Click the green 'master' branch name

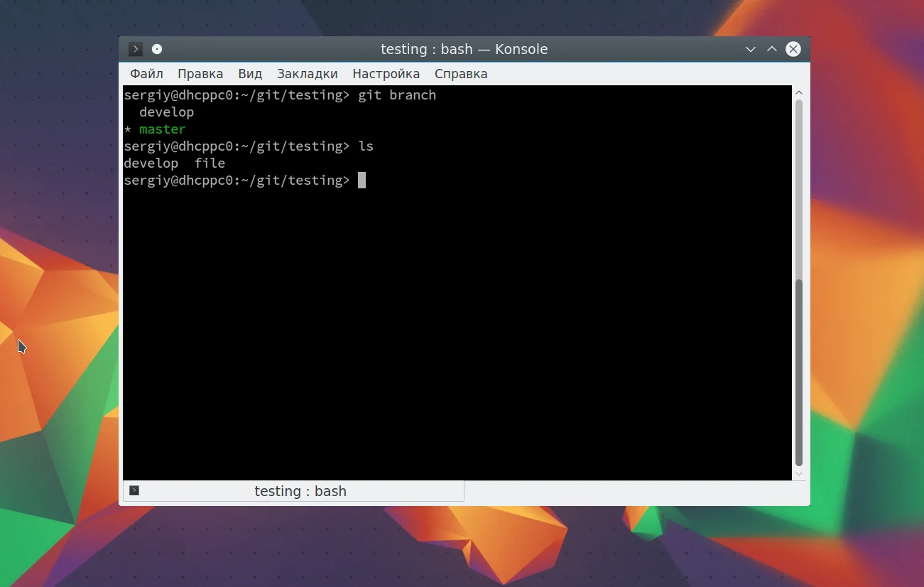(163, 129)
